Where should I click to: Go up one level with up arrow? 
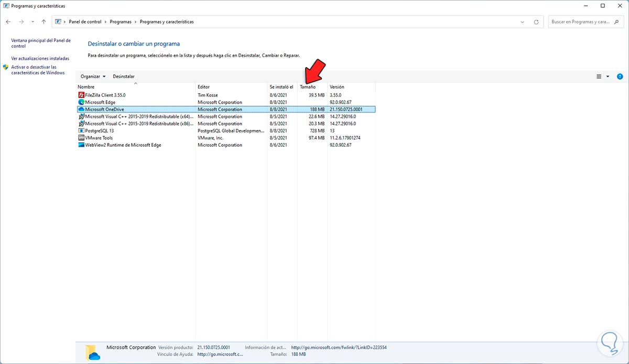44,22
